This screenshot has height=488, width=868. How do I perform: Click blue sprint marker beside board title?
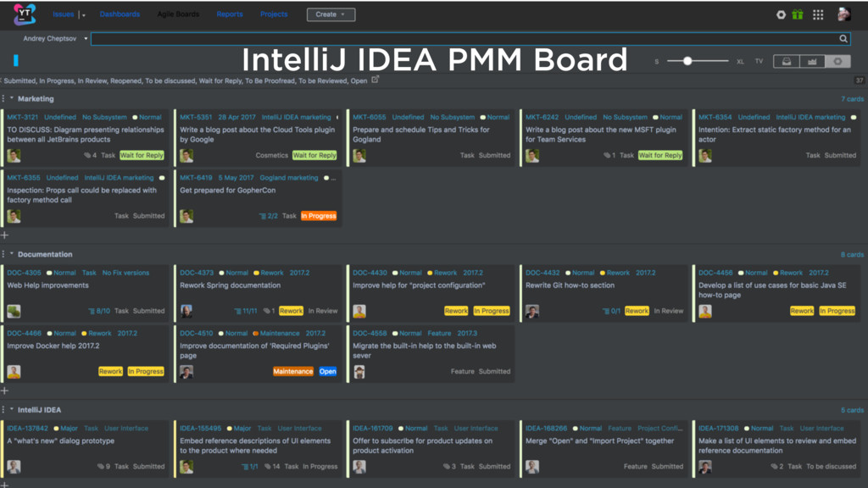tap(16, 60)
